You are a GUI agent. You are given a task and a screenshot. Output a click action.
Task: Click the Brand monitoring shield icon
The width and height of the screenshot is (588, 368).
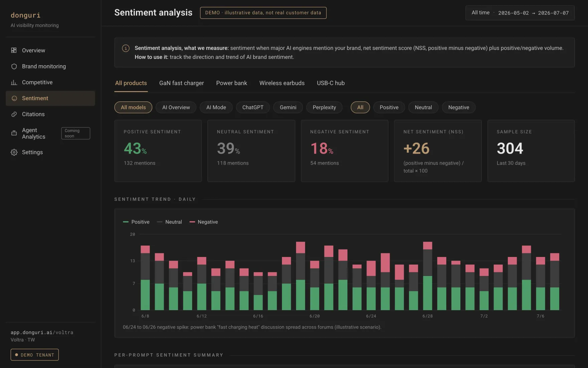click(x=14, y=66)
